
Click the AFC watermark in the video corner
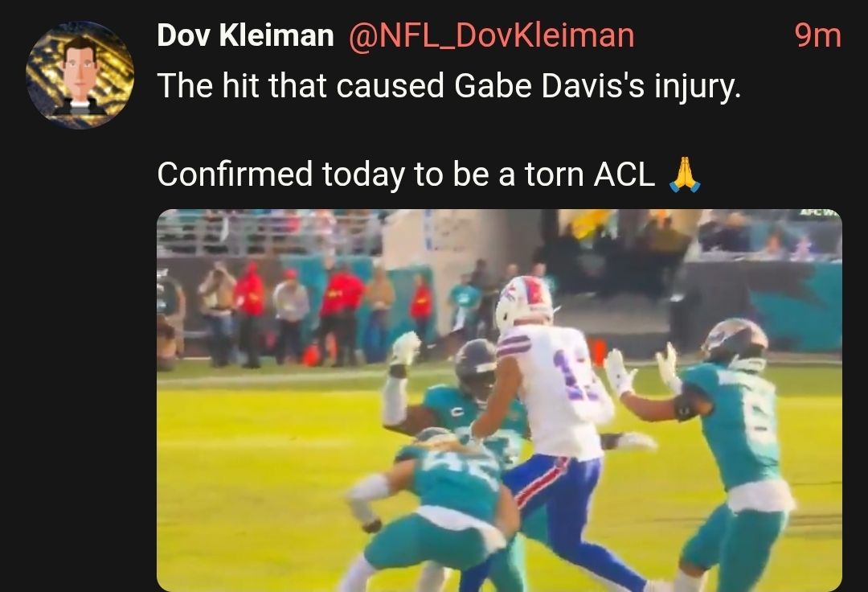(821, 212)
